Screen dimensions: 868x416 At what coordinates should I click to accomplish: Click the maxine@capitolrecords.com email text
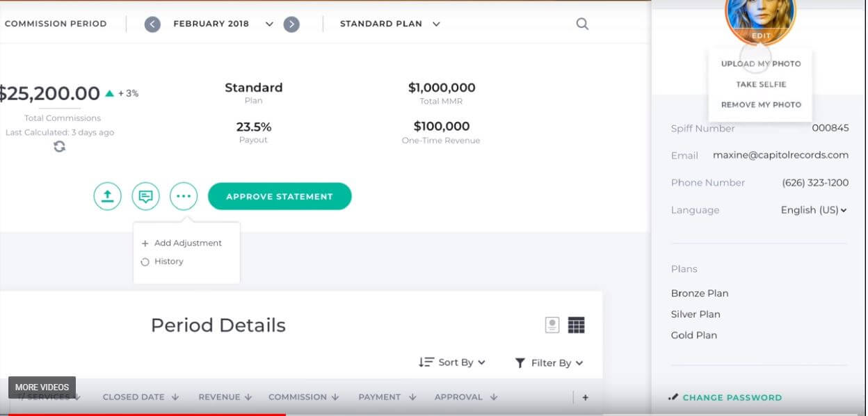coord(780,155)
